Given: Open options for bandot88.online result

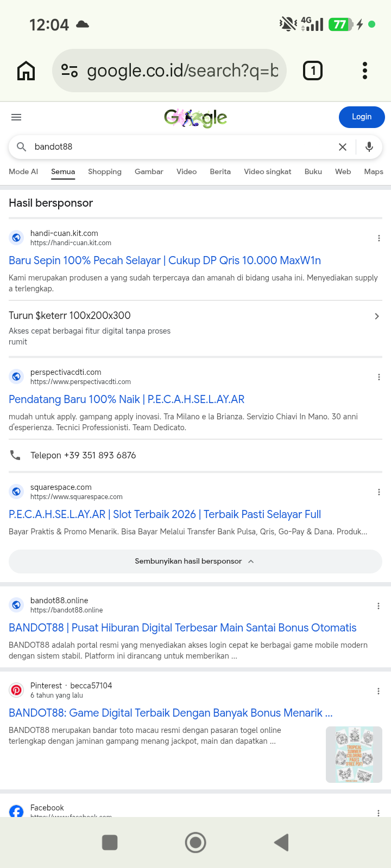Looking at the screenshot, I should 379,606.
